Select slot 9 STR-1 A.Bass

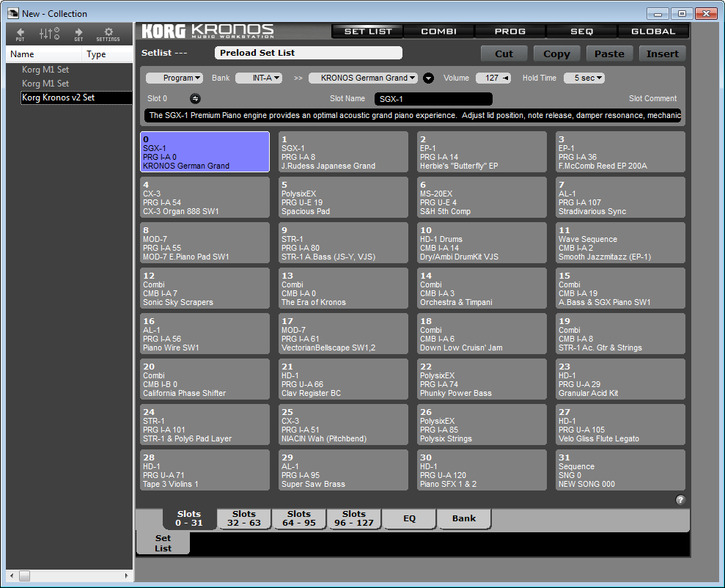(343, 243)
